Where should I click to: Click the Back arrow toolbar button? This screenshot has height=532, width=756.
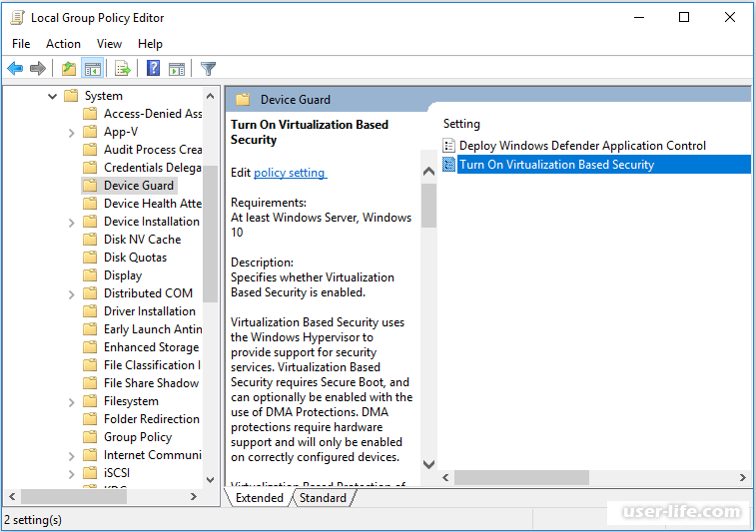click(x=15, y=69)
